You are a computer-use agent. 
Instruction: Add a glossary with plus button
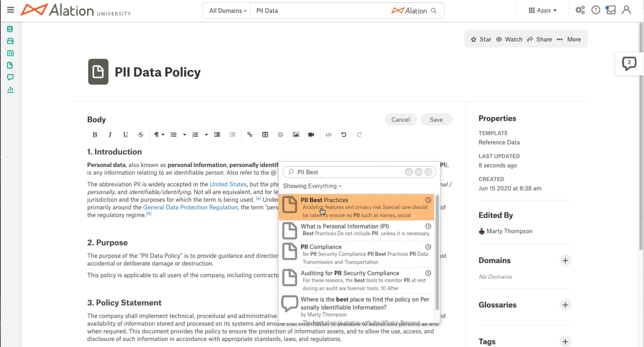tap(565, 305)
